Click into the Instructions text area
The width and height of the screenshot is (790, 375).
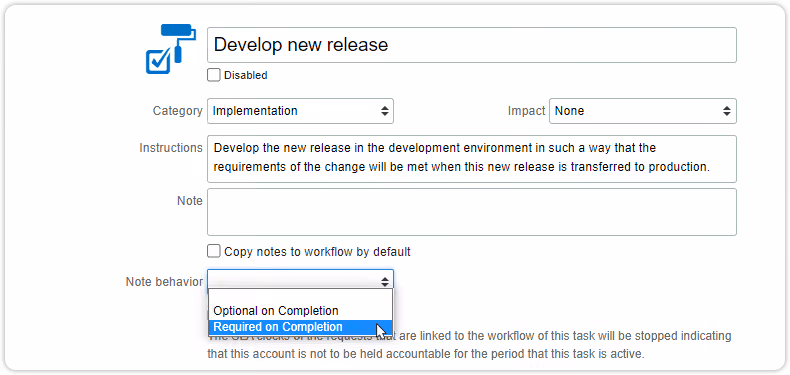pos(472,159)
